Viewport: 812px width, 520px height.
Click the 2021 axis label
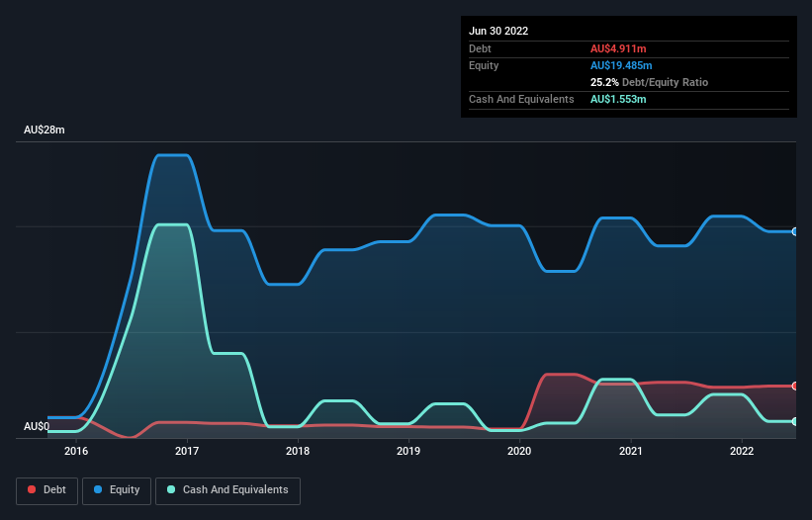click(x=631, y=451)
